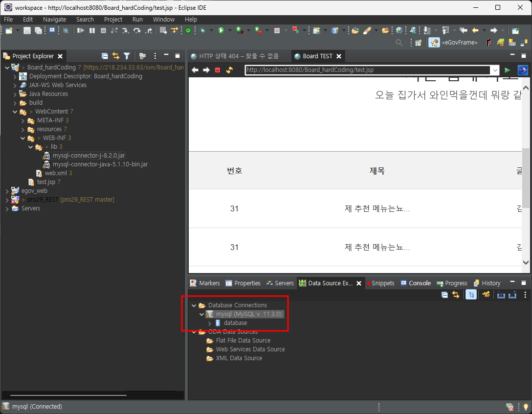Click the browser Go green arrow
The image size is (532, 414).
507,70
